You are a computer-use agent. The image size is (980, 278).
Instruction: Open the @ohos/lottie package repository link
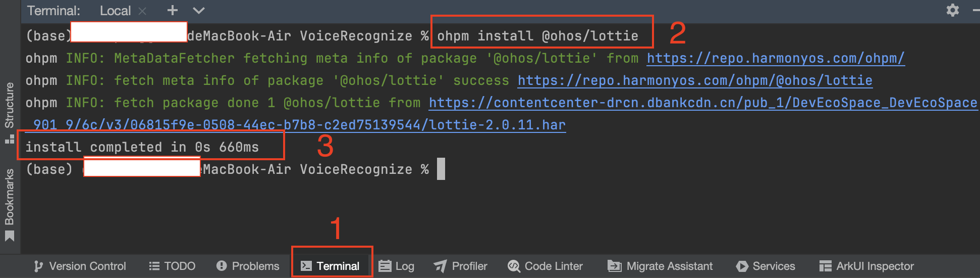tap(695, 80)
